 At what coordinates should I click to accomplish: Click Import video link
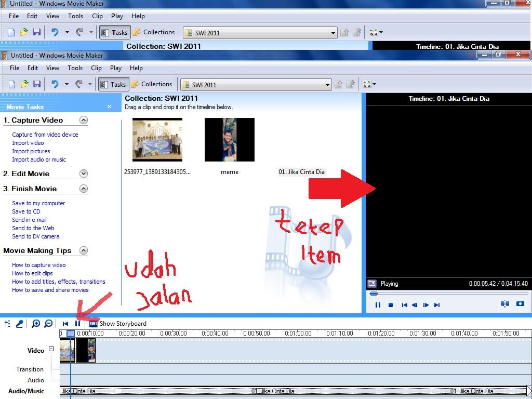(28, 143)
